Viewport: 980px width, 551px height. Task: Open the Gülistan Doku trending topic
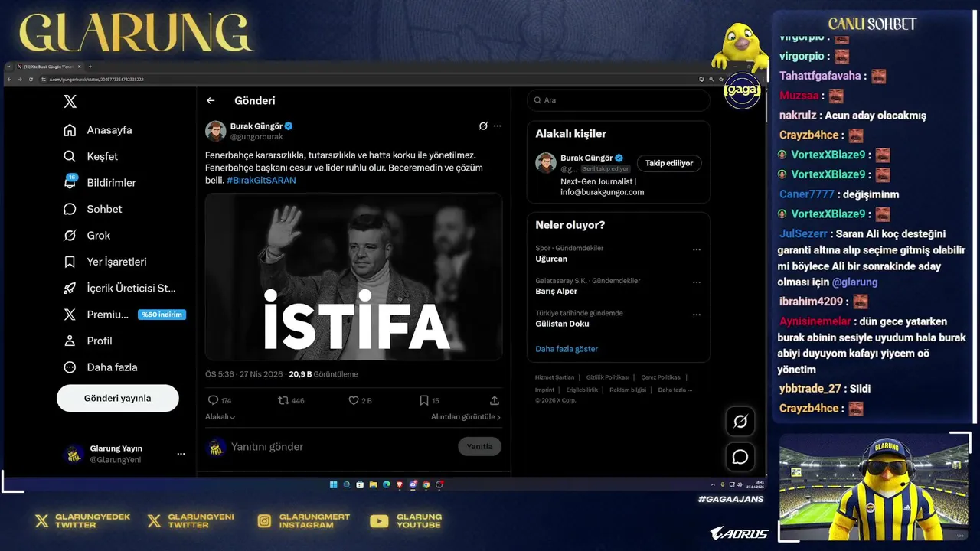[x=562, y=324]
